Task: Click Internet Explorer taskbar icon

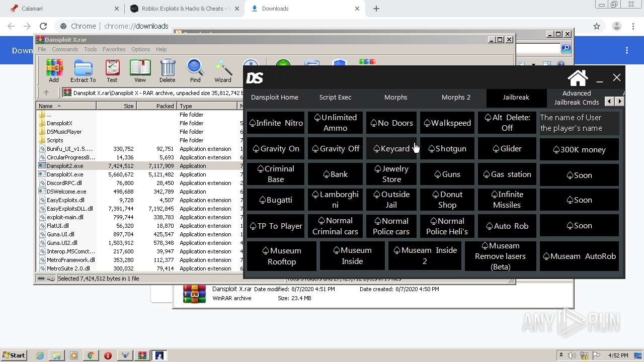Action: (x=40, y=355)
